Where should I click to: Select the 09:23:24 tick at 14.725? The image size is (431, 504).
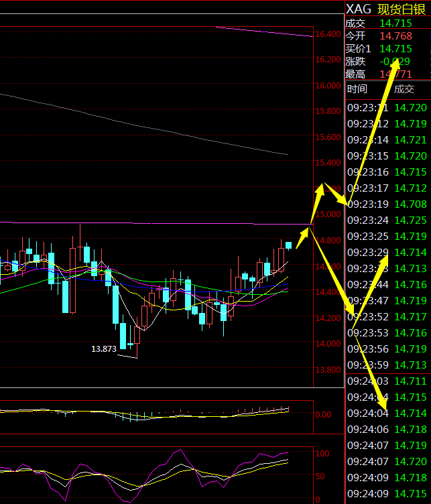(387, 220)
